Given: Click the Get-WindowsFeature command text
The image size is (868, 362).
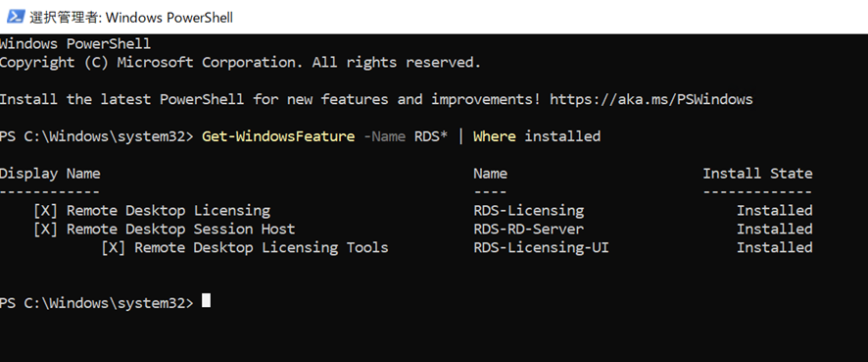Looking at the screenshot, I should (x=278, y=136).
